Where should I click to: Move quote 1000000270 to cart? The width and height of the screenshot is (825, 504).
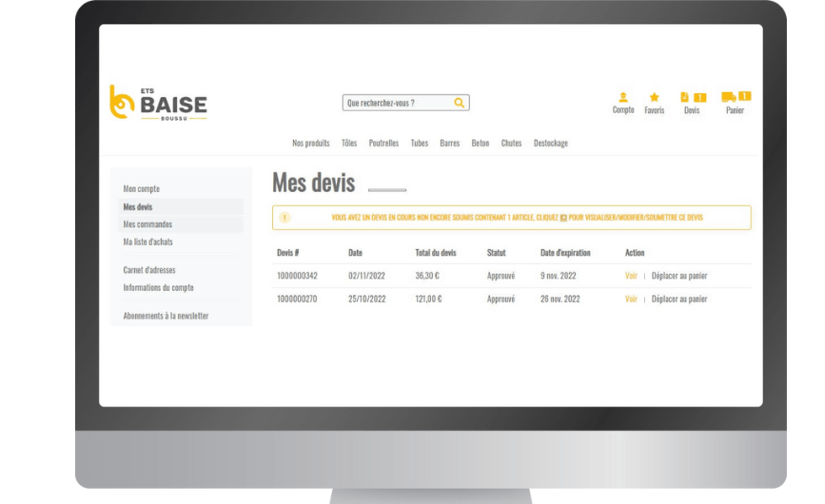(679, 299)
